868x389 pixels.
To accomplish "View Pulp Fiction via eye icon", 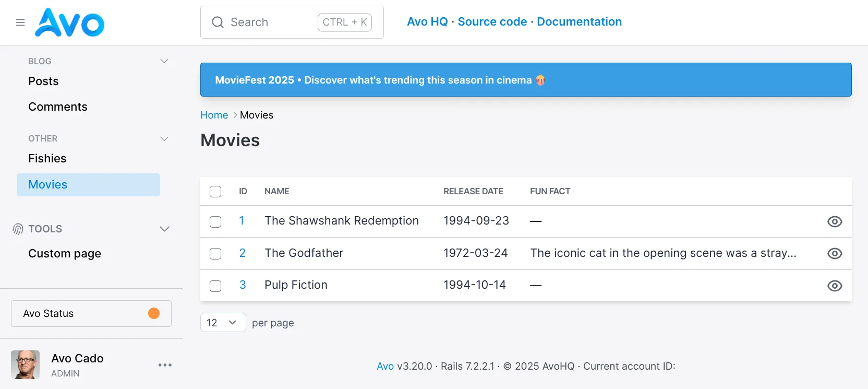I will pyautogui.click(x=835, y=286).
